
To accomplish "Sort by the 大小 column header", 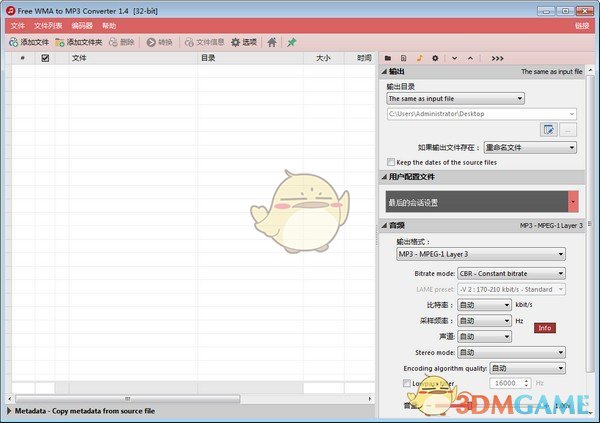I will click(324, 58).
